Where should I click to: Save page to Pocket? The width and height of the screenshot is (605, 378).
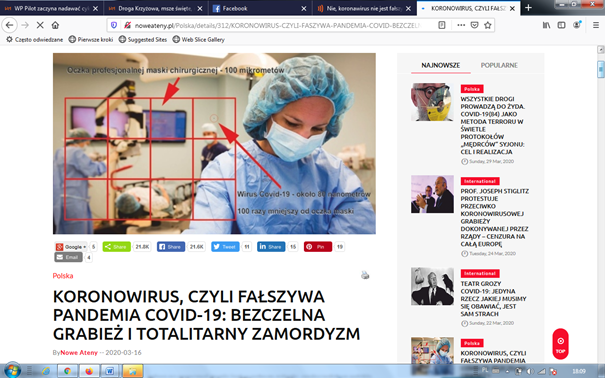pyautogui.click(x=474, y=25)
